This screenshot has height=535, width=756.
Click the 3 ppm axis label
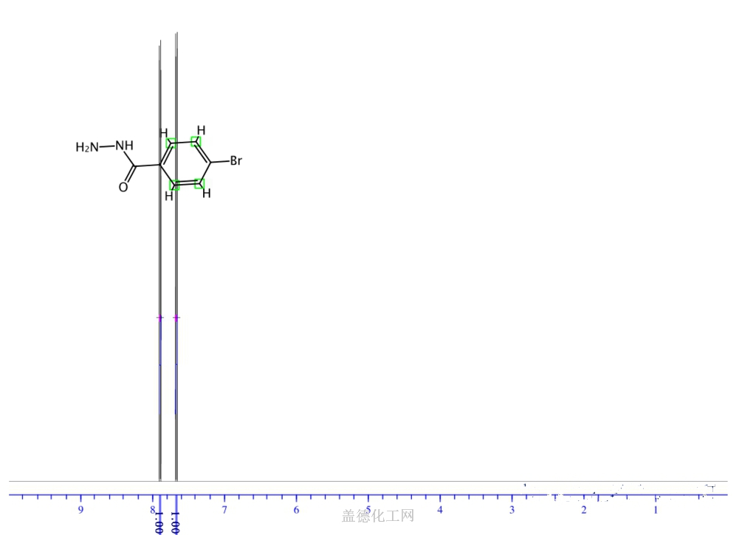(512, 510)
